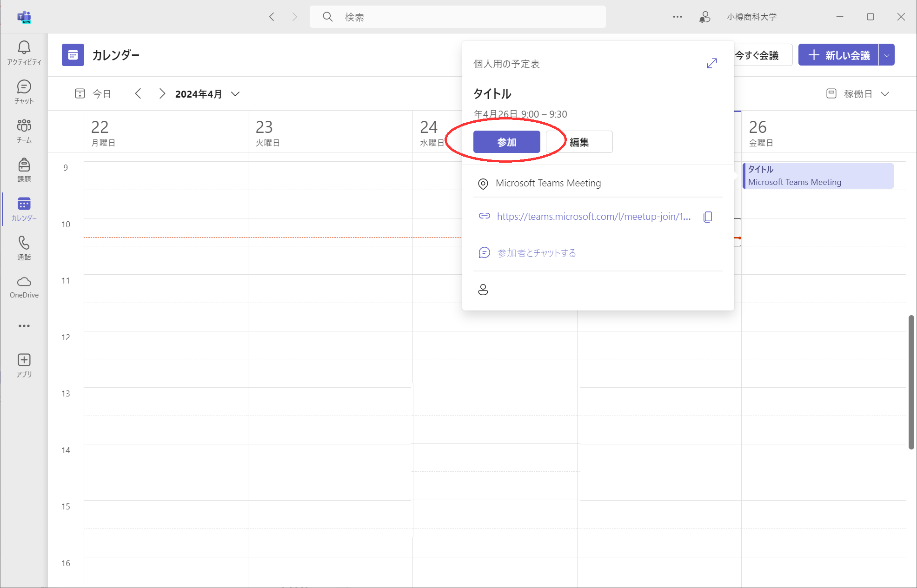Click the 編集 edit button
Image resolution: width=917 pixels, height=588 pixels.
pos(579,142)
